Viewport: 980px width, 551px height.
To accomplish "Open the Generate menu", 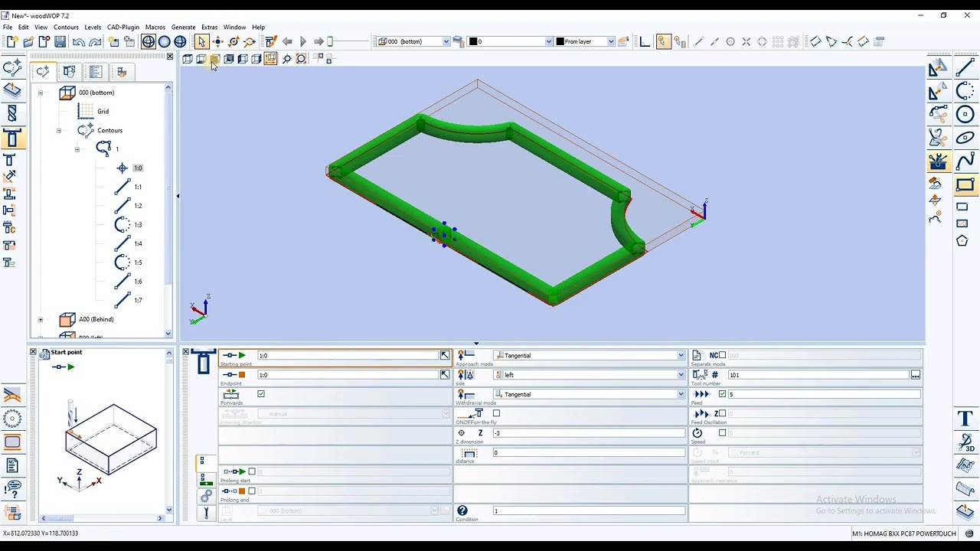I will (x=183, y=27).
